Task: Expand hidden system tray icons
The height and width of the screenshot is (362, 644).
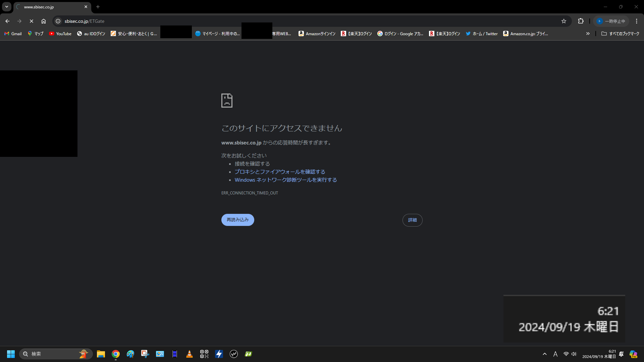Action: tap(545, 354)
